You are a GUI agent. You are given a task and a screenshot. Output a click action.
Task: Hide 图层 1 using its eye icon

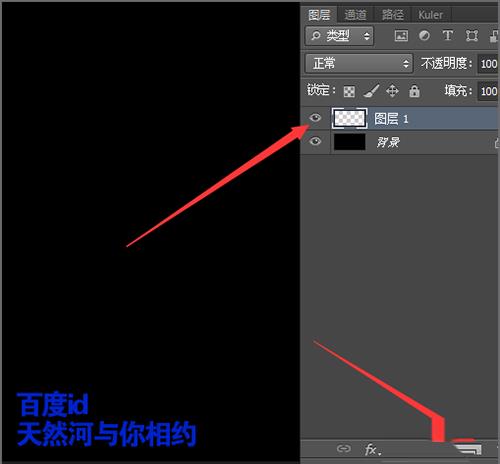click(x=315, y=118)
